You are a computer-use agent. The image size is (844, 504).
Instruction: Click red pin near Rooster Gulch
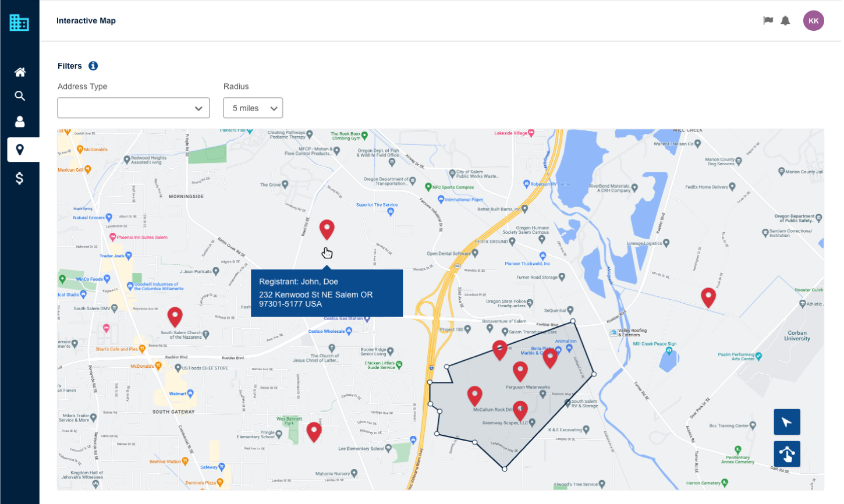(708, 297)
